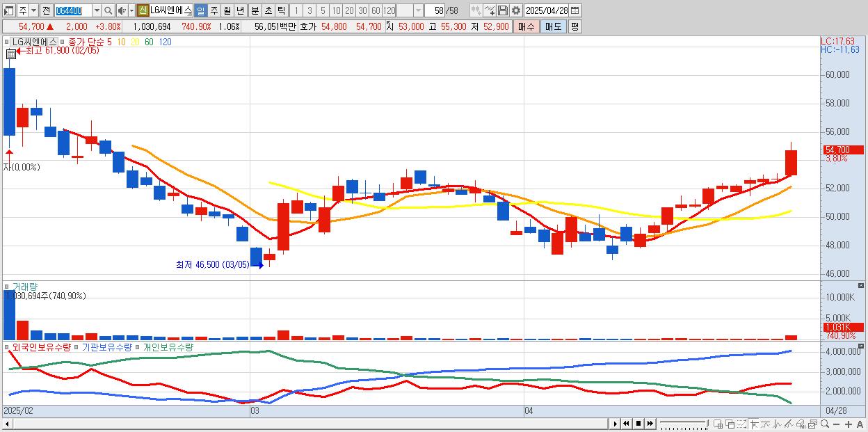868x432 pixels.
Task: Click the diagonal trend-line icon at bottom
Action: pyautogui.click(x=789, y=424)
